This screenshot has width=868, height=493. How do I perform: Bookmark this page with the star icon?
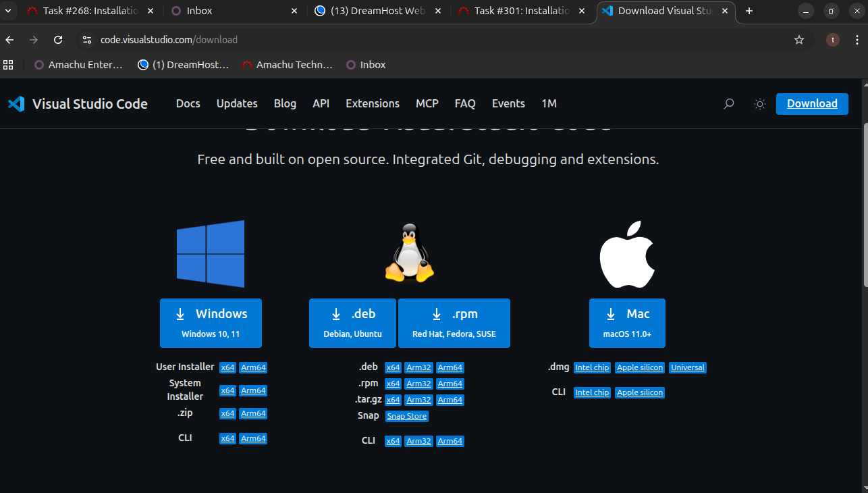tap(799, 40)
